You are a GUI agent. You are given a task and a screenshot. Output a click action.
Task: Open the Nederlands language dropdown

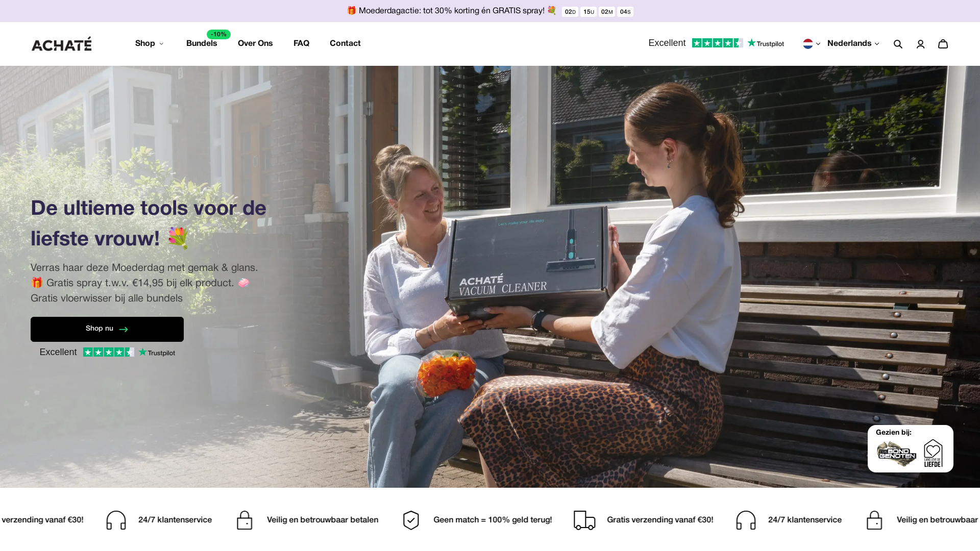click(x=853, y=43)
